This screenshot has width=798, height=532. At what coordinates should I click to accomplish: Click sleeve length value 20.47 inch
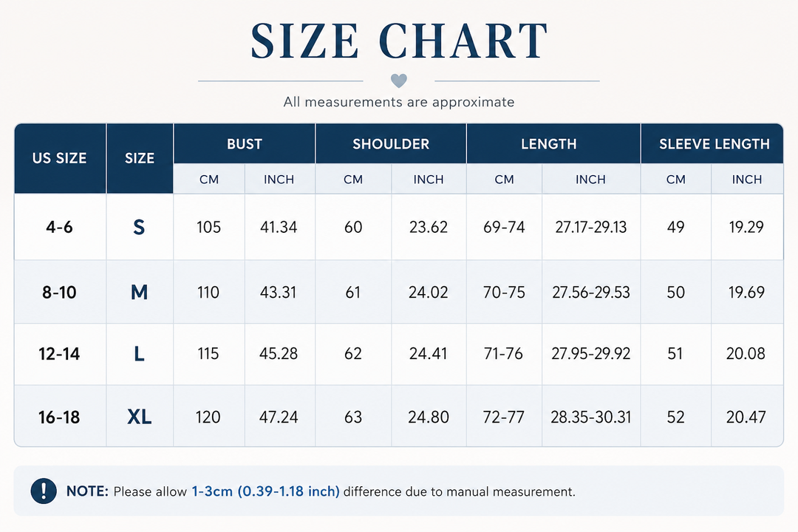pos(746,417)
